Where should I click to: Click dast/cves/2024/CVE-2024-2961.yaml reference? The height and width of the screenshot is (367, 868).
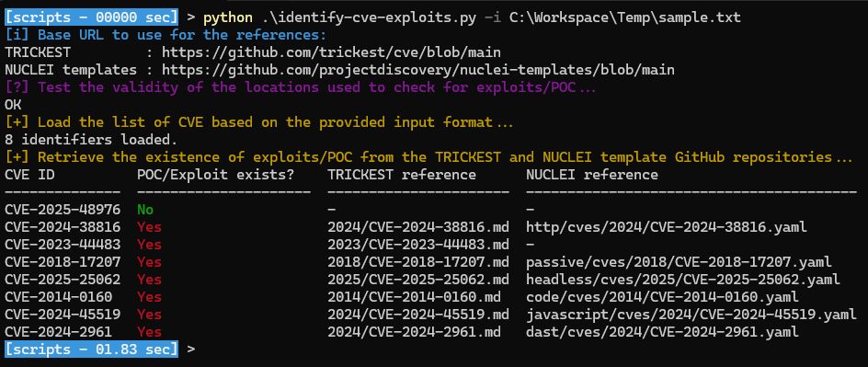click(x=662, y=332)
